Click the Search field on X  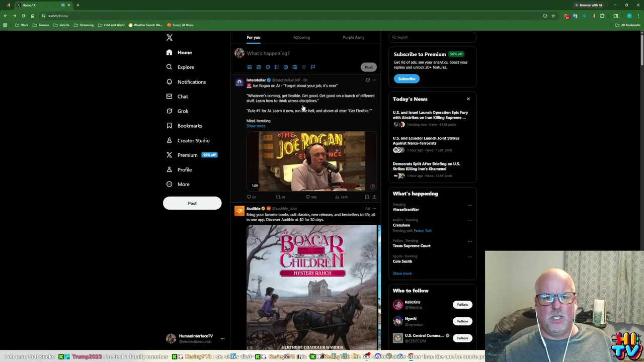point(433,37)
